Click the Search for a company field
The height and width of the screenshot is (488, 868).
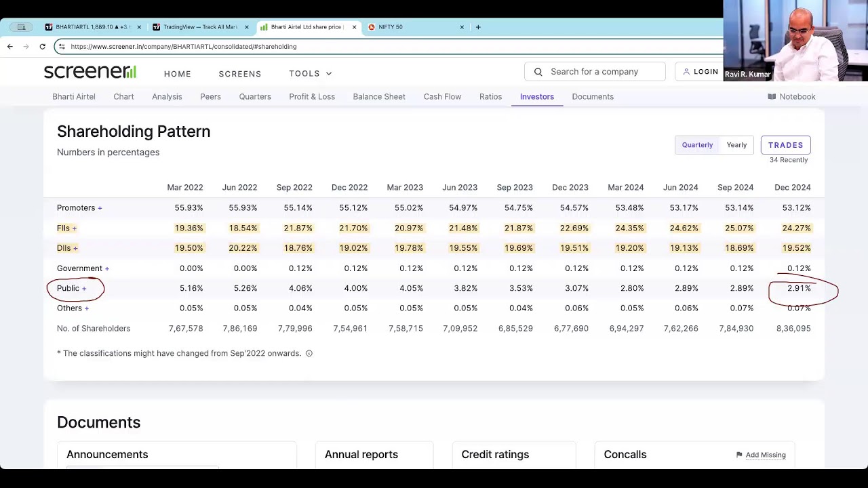tap(595, 72)
